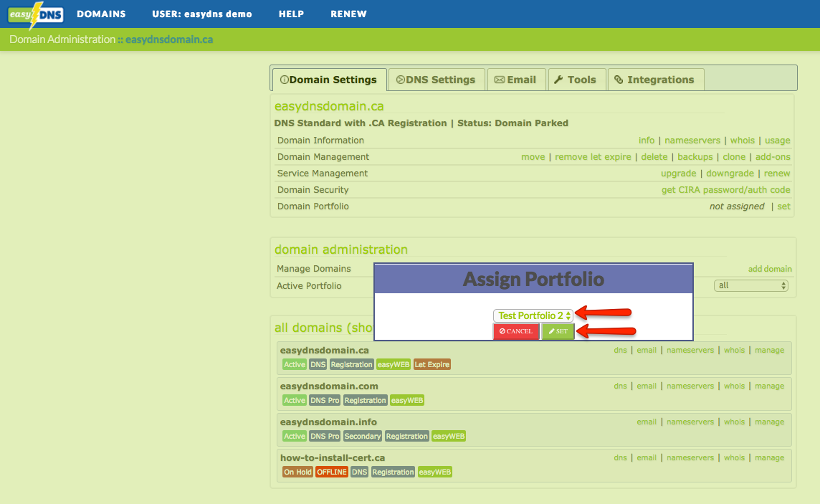The image size is (820, 504).
Task: Open the backups link
Action: (695, 157)
